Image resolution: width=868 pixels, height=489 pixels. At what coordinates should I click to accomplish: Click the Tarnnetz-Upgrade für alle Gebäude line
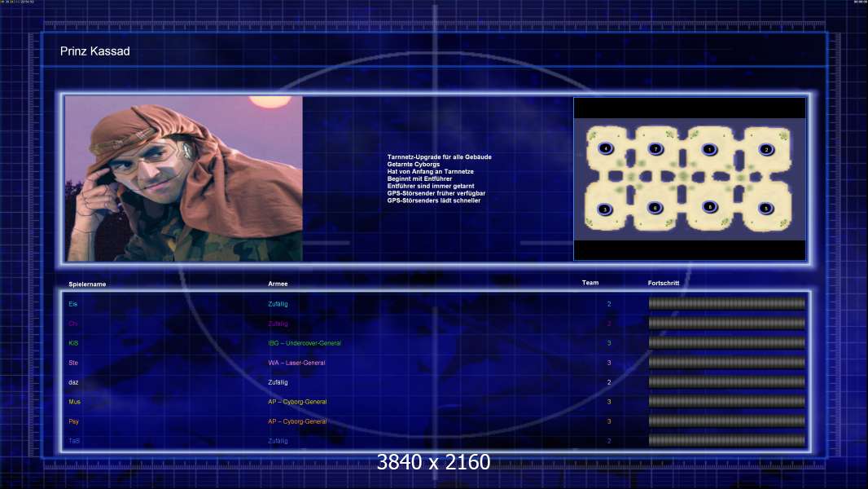tap(440, 157)
